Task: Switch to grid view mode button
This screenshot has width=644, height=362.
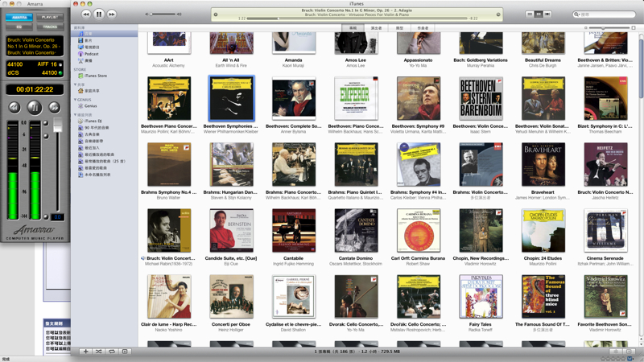Action: (x=539, y=14)
